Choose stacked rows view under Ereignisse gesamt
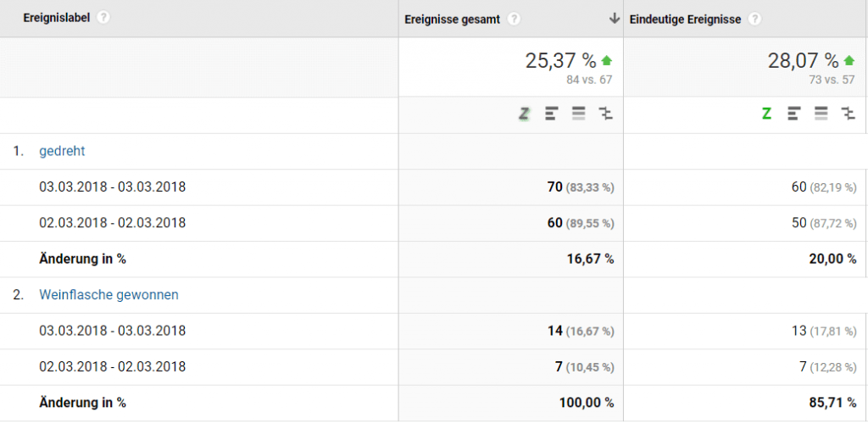The height and width of the screenshot is (424, 868). pos(579,114)
